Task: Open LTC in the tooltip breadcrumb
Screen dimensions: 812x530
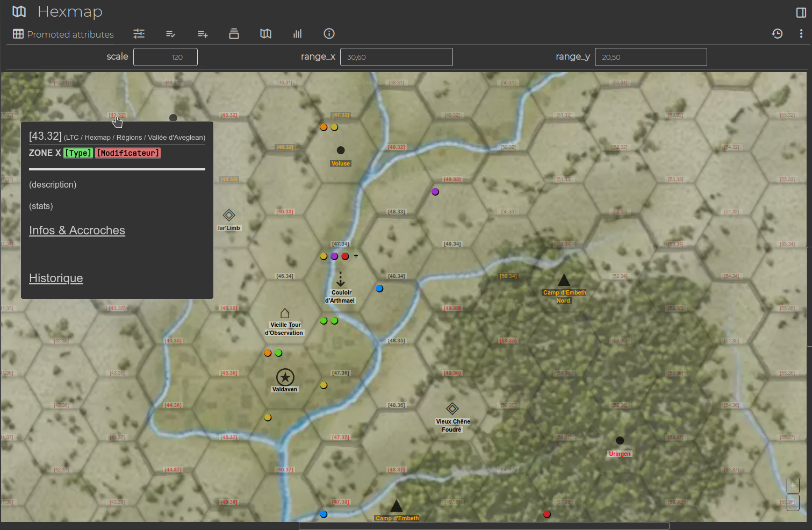Action: point(72,138)
